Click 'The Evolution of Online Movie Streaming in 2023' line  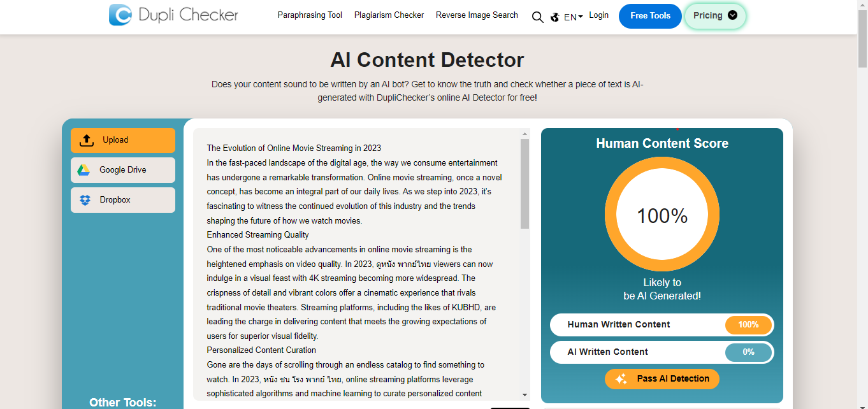[294, 148]
